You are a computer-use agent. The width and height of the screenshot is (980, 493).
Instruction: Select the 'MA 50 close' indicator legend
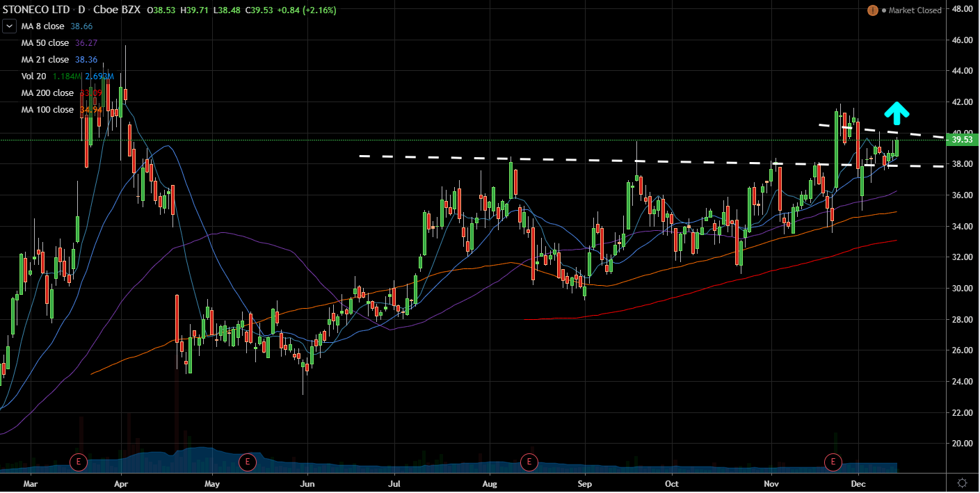[45, 42]
